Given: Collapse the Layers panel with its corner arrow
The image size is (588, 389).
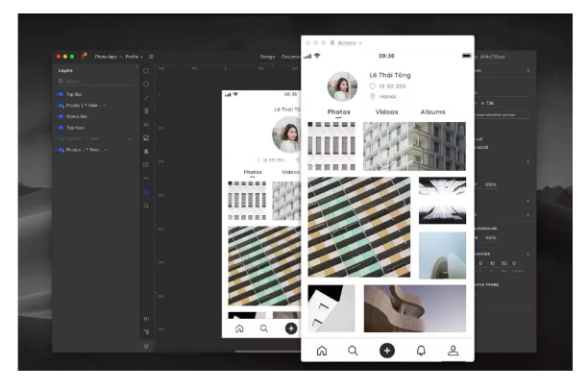Looking at the screenshot, I should tap(136, 66).
